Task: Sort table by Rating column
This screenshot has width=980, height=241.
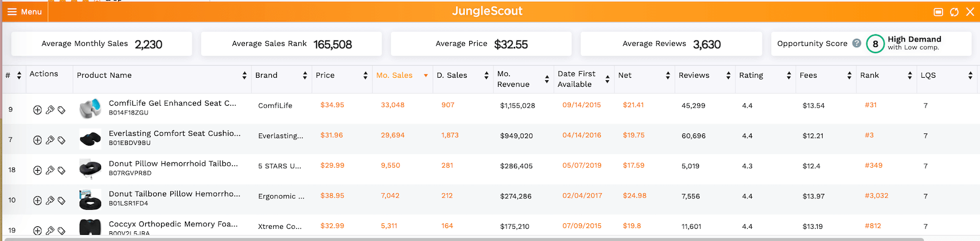Action: tap(789, 75)
